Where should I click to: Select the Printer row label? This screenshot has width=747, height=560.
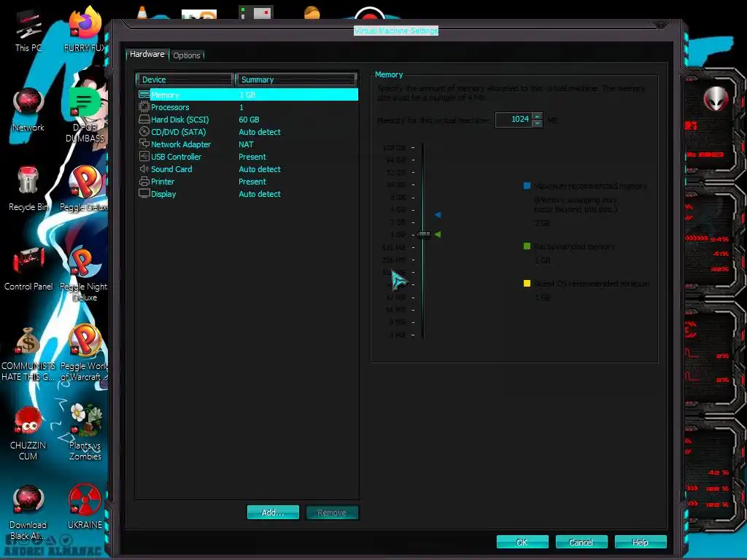163,182
